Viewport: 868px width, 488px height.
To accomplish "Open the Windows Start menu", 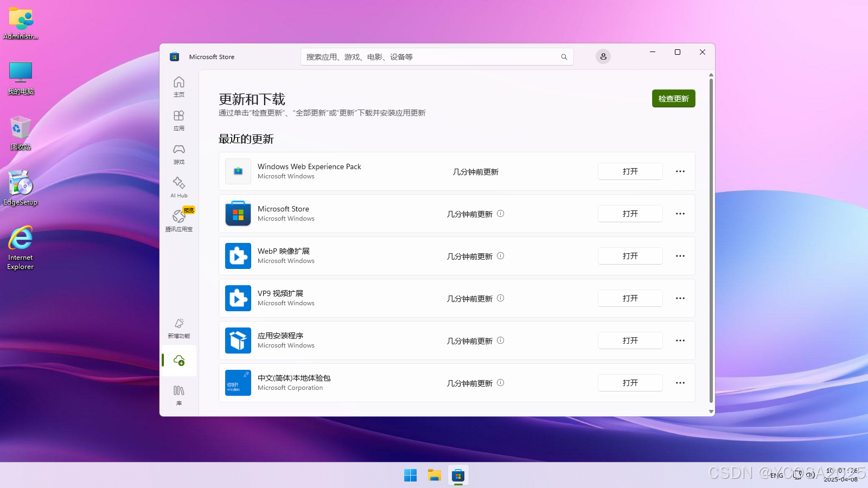I will 411,476.
